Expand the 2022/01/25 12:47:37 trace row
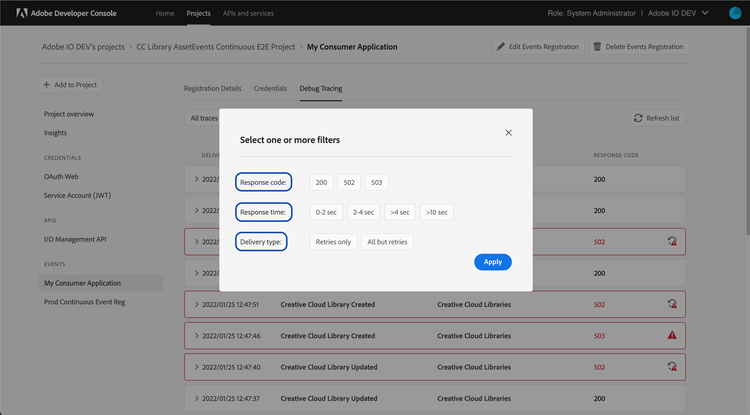The image size is (750, 415). pos(197,398)
